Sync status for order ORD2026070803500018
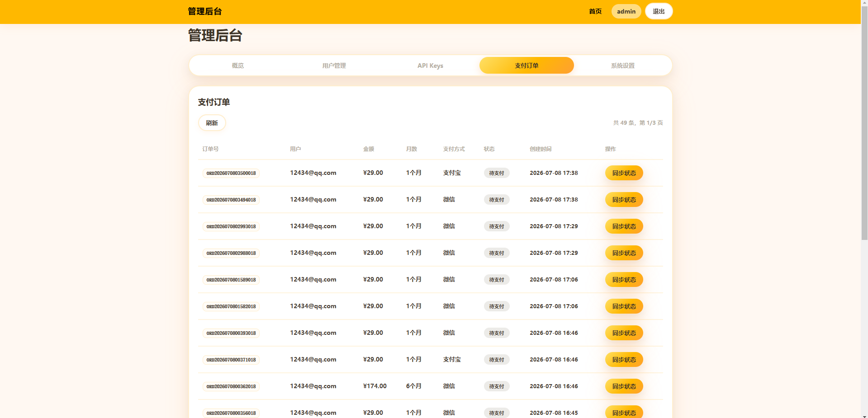 624,173
